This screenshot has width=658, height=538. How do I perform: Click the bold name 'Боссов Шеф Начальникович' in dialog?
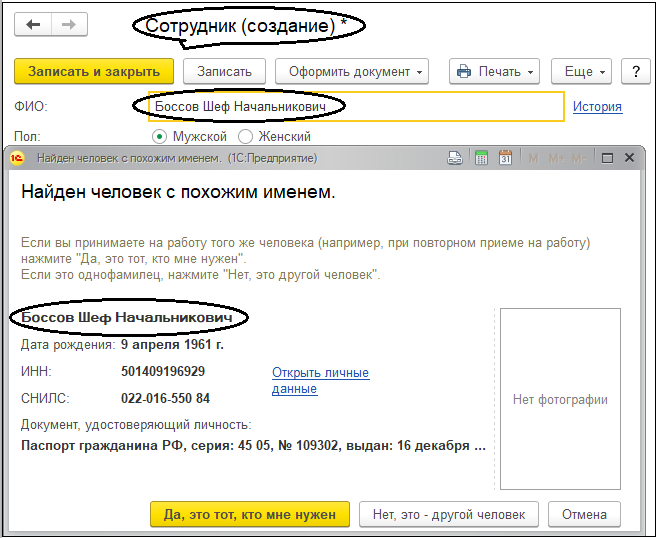(127, 317)
